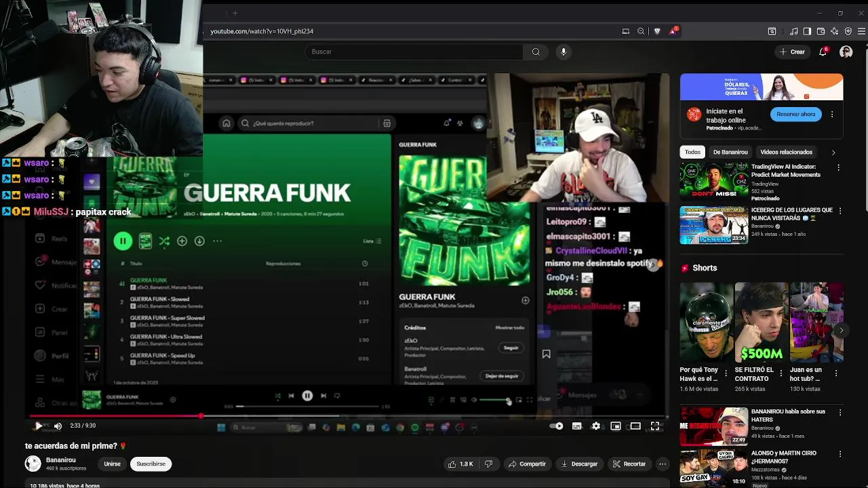The image size is (868, 488).
Task: Open options menu for BANANIROU habla sobre sus HATERS
Action: click(x=840, y=412)
